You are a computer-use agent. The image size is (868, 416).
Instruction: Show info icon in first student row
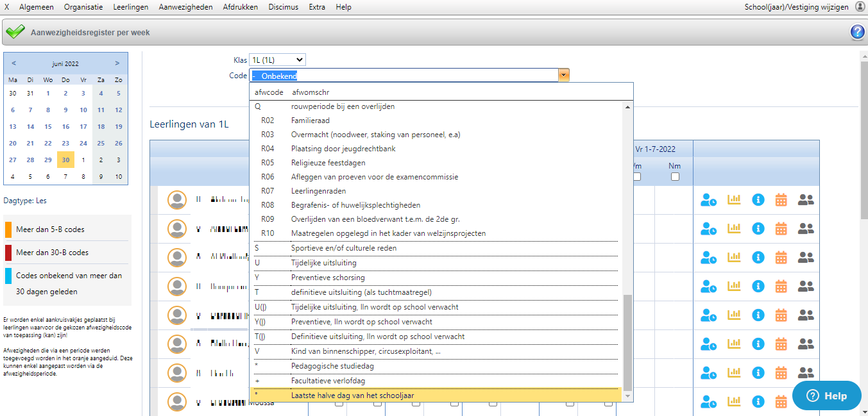tap(758, 200)
